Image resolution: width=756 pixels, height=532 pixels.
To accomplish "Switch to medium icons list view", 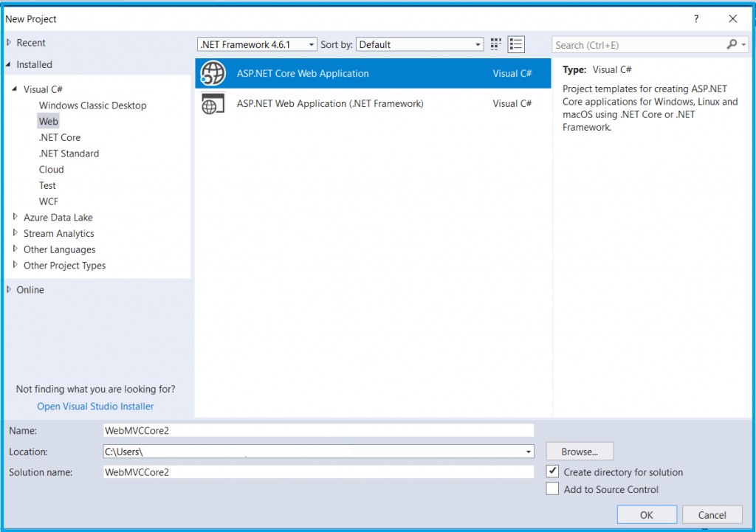I will 516,44.
